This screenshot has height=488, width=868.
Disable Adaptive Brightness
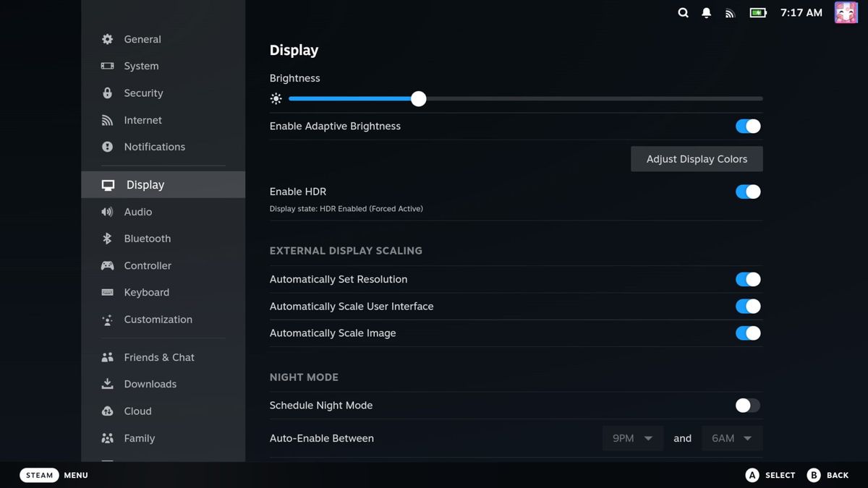click(x=748, y=126)
